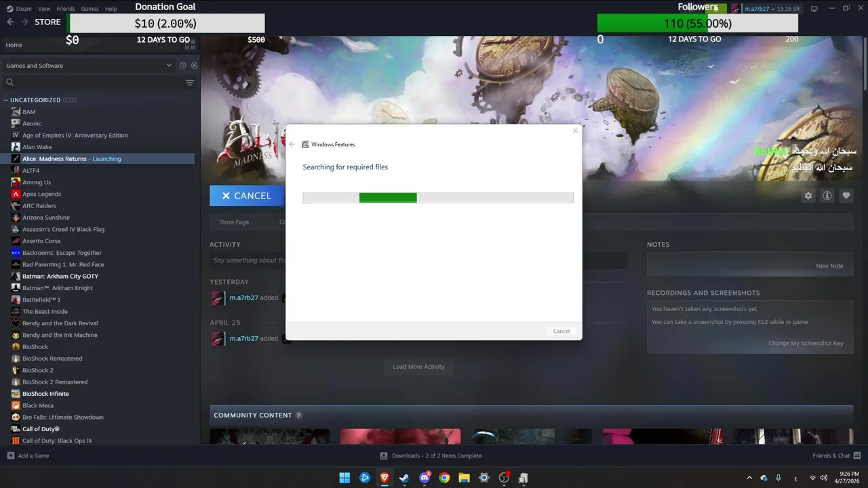
Task: Open game info icon
Action: pos(827,195)
